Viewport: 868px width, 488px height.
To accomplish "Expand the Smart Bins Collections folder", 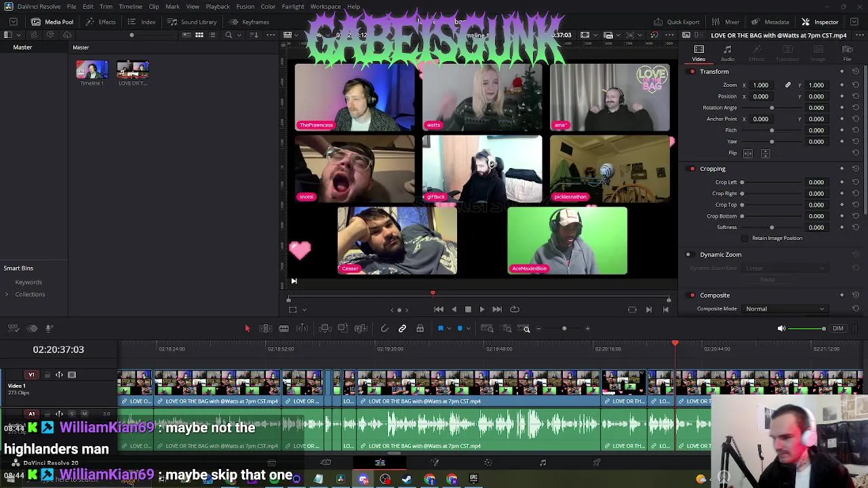I will click(7, 294).
